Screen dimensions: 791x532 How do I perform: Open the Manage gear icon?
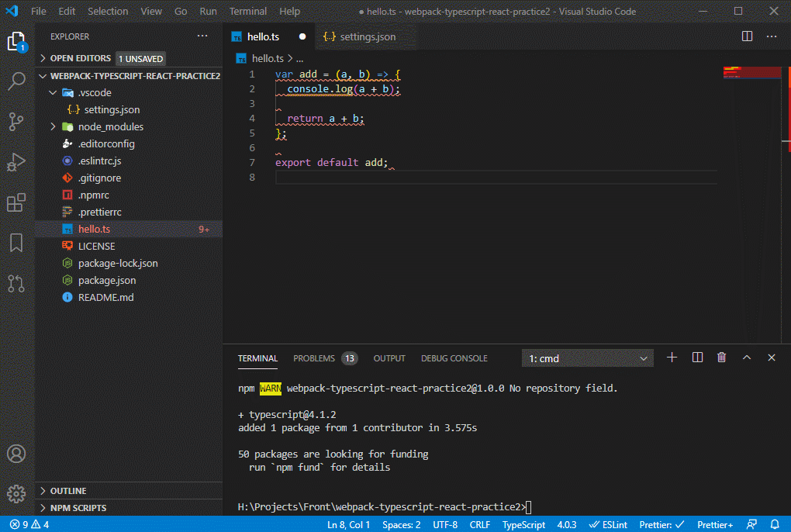tap(16, 493)
